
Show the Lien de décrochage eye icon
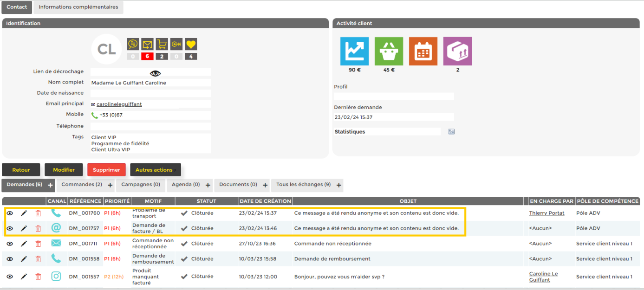click(x=155, y=73)
